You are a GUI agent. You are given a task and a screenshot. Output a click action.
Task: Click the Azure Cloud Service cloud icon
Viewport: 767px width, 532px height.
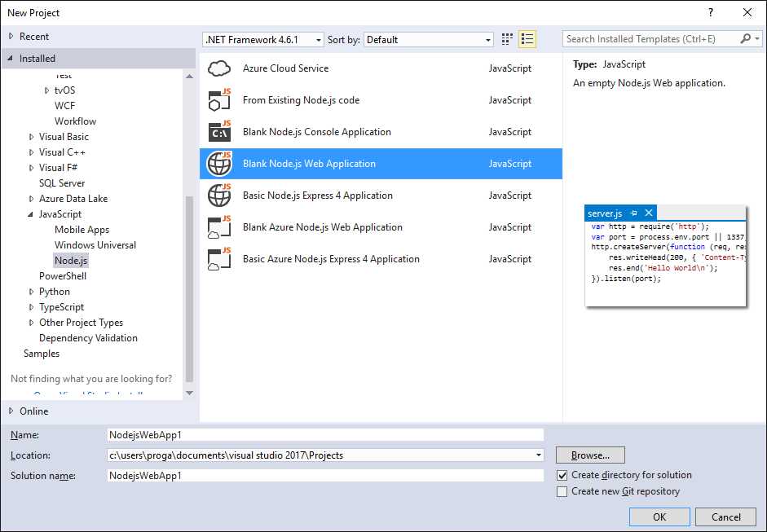219,68
